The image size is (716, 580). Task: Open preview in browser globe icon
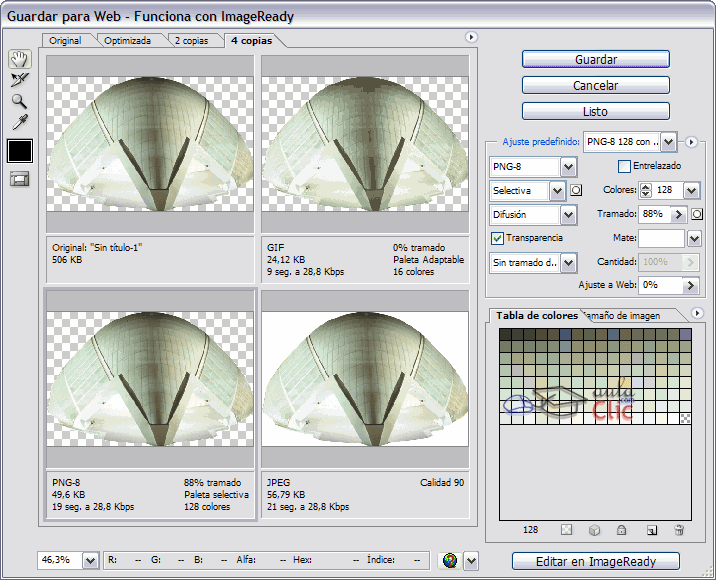450,560
